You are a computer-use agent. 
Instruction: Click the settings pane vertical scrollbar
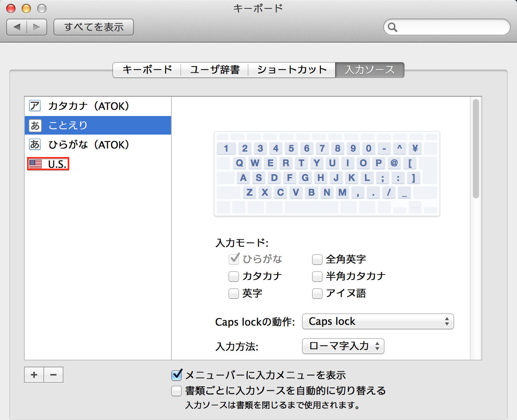pyautogui.click(x=476, y=149)
